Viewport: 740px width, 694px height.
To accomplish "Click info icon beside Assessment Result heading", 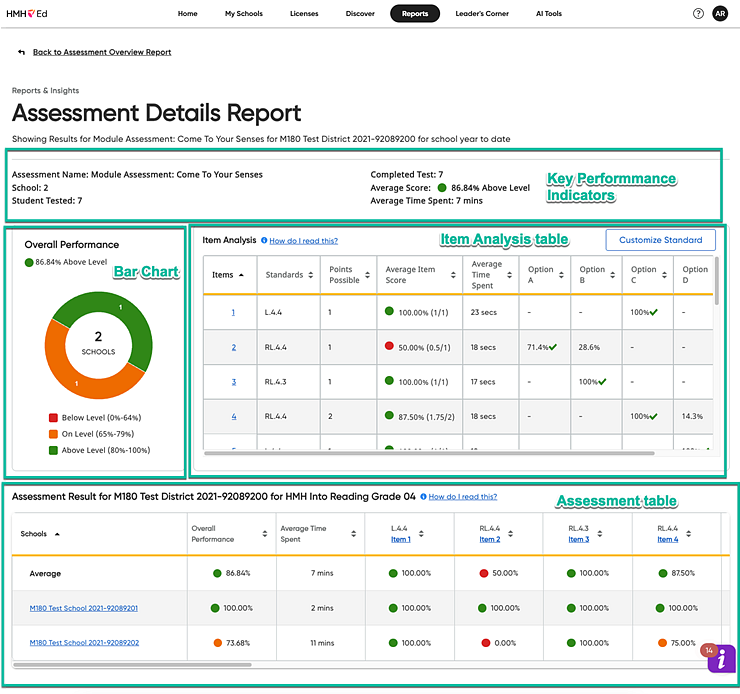I will [x=423, y=496].
